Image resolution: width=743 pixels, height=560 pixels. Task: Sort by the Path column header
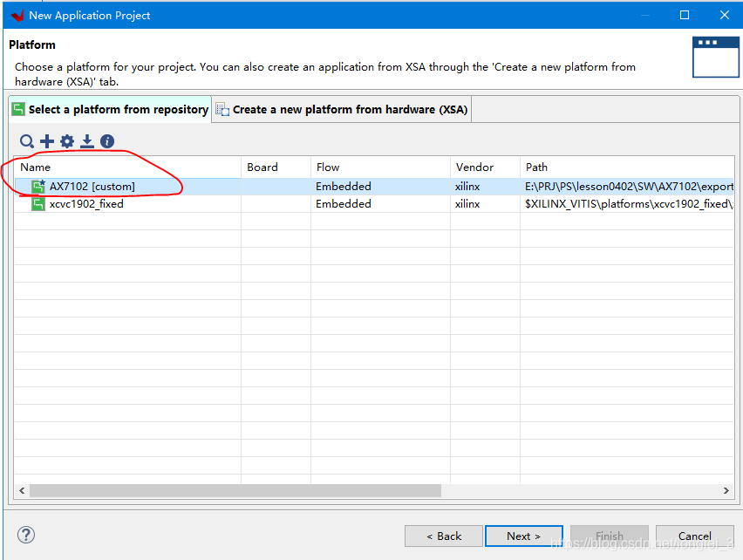627,167
